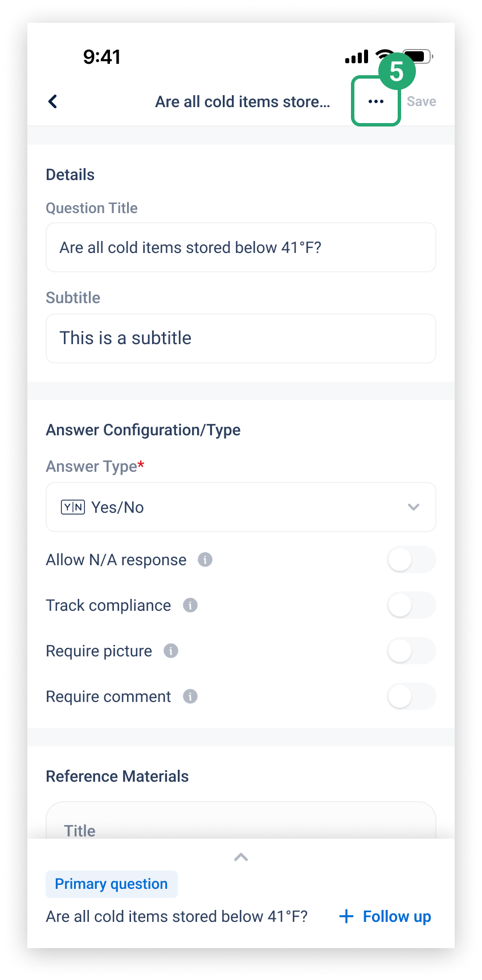The width and height of the screenshot is (482, 980).
Task: Enable the Allow N/A response toggle
Action: [412, 560]
